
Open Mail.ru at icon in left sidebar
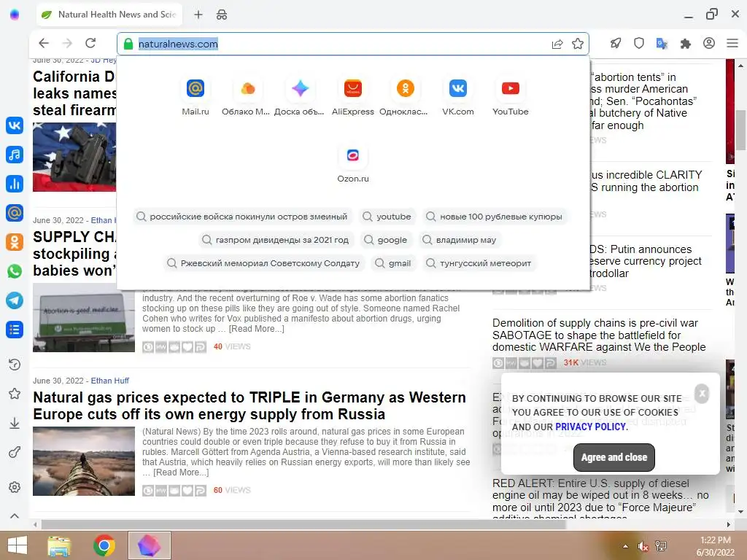(x=15, y=212)
